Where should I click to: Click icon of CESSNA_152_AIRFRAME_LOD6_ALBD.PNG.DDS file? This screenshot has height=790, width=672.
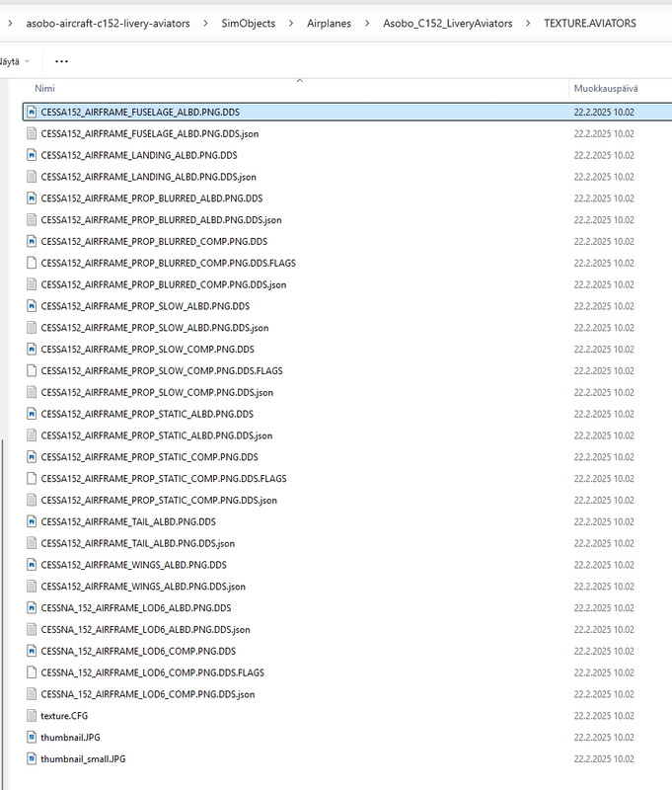[32, 608]
